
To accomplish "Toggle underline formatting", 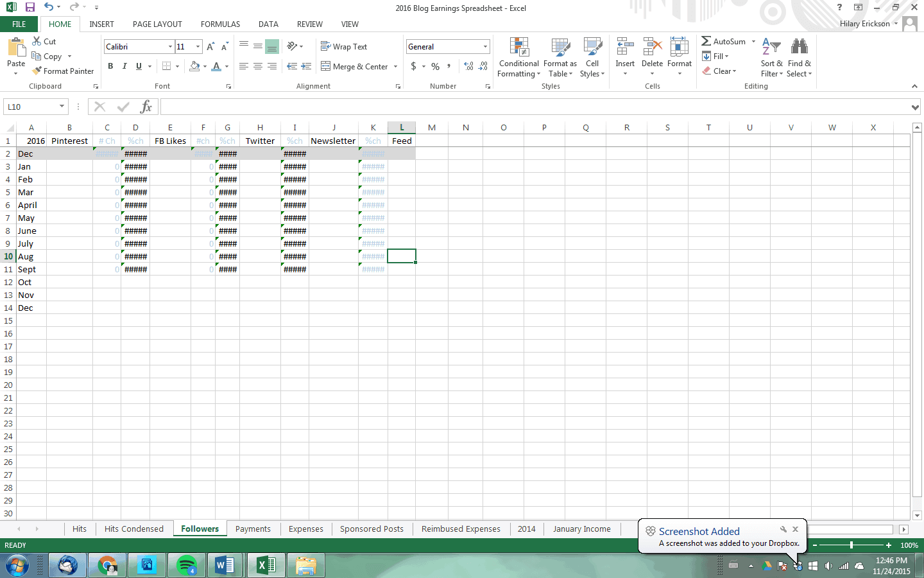I will [139, 66].
